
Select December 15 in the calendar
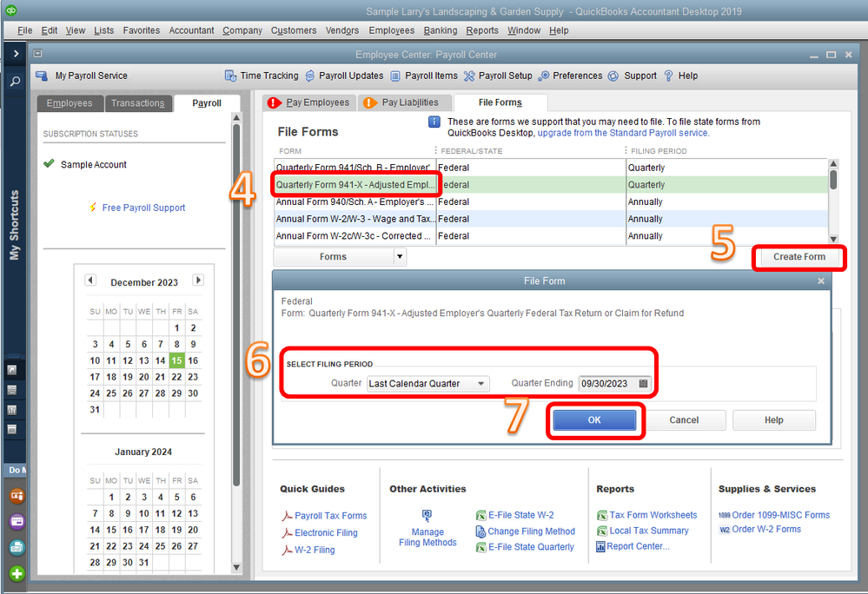[176, 360]
